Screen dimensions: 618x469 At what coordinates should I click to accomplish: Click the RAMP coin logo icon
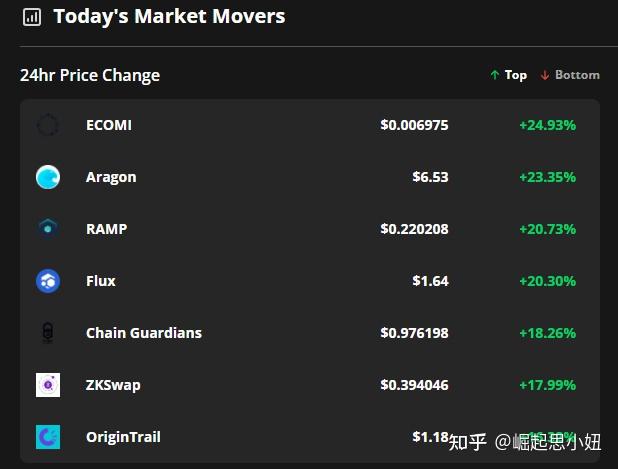point(48,228)
